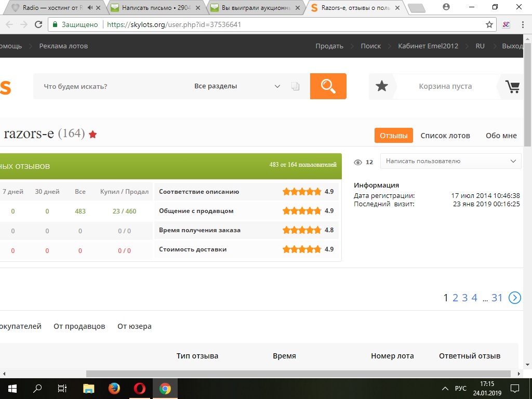Open Написать пользователю dropdown
532x399 pixels.
(x=450, y=161)
